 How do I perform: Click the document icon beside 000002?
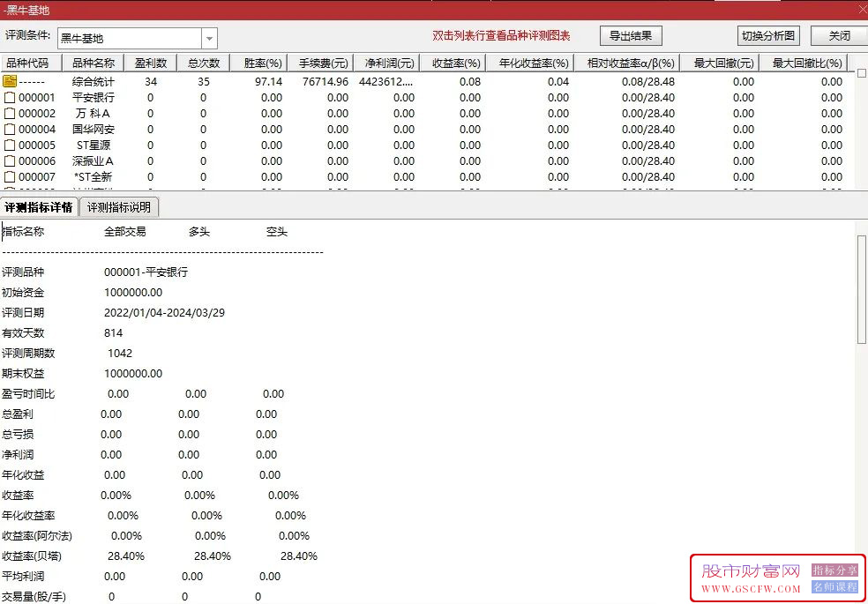coord(10,114)
